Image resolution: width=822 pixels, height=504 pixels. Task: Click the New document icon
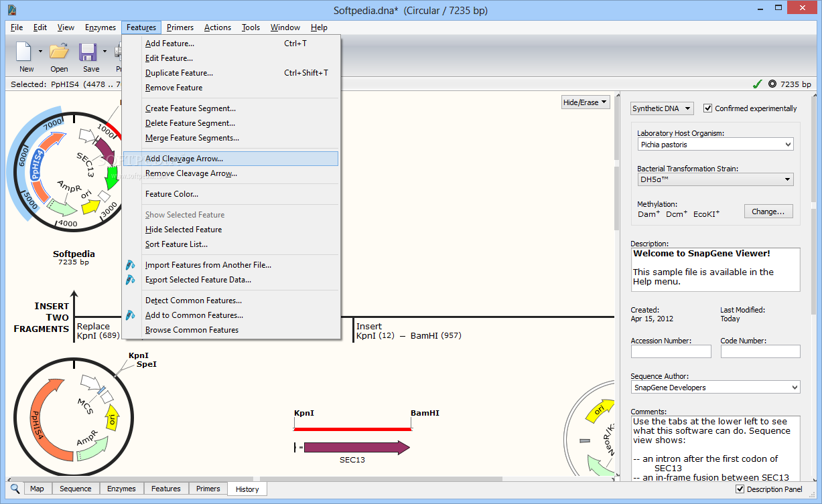pos(24,52)
